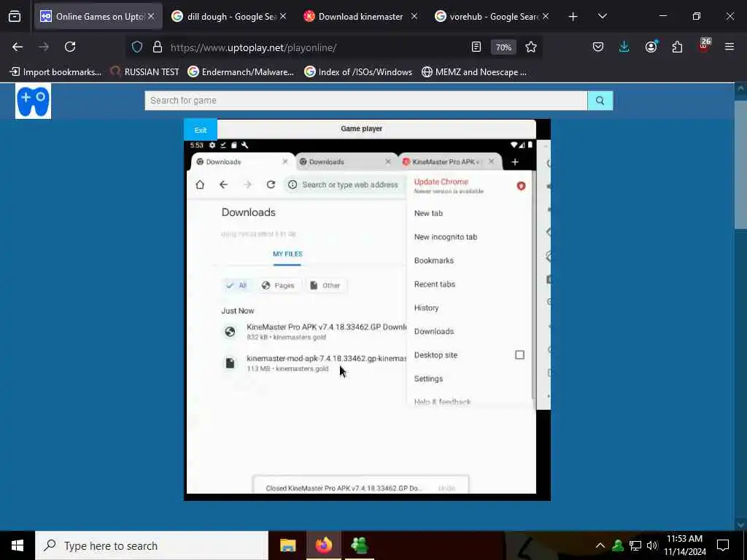Screen dimensions: 747x560
Task: Open Windows notification center icon
Action: coord(723,545)
